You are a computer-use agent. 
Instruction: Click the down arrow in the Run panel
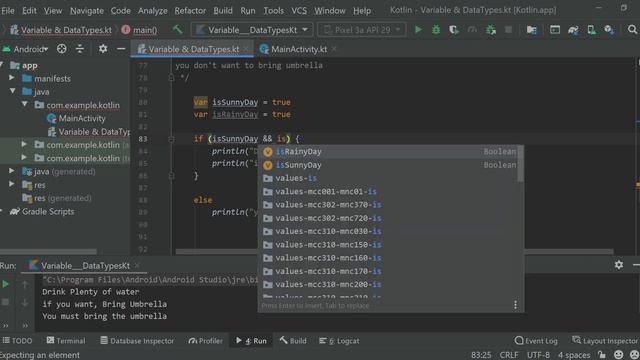25,302
